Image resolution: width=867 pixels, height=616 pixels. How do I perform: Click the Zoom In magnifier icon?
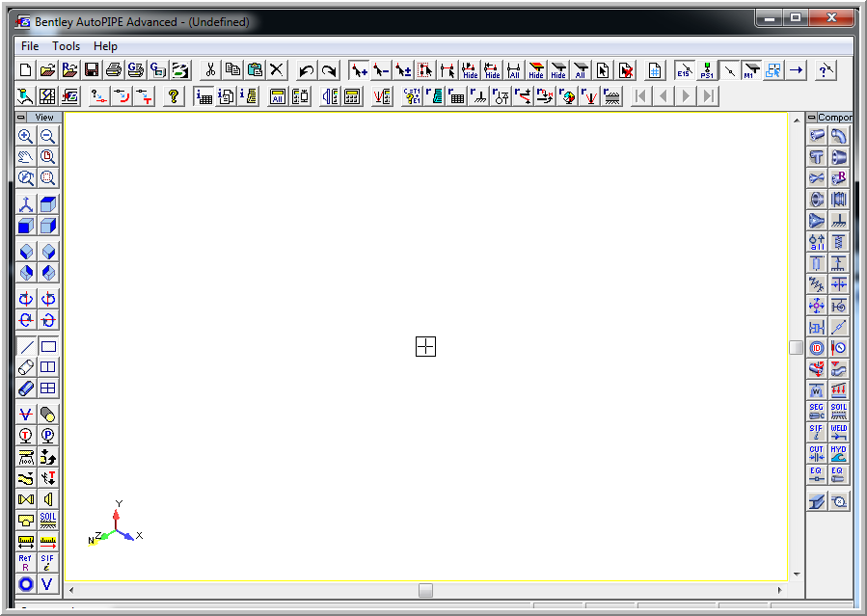(x=26, y=136)
